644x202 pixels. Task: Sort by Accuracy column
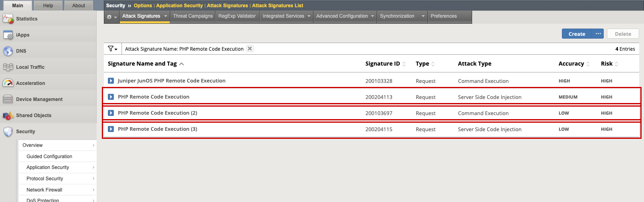[x=574, y=64]
